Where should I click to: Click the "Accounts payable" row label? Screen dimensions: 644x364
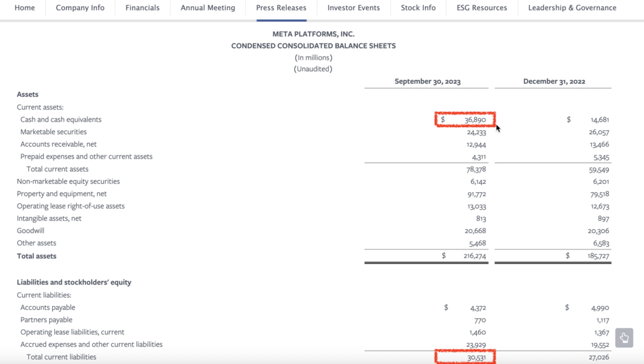(48, 307)
